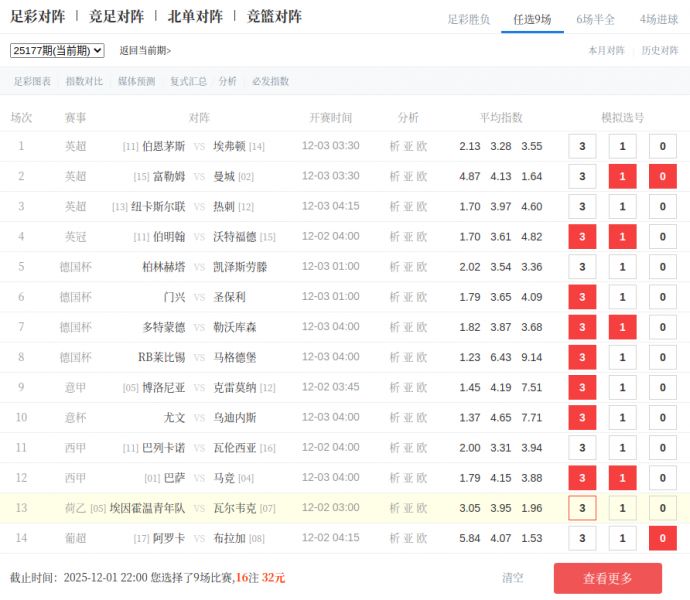Open the 25177期 issue dropdown
Image resolution: width=690 pixels, height=600 pixels.
tap(57, 50)
